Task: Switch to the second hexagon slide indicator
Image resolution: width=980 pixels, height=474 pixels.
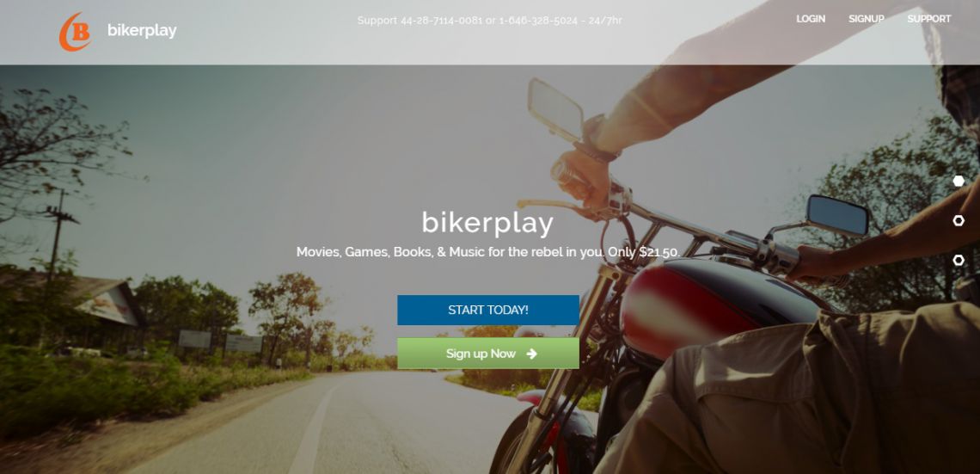Action: tap(959, 221)
